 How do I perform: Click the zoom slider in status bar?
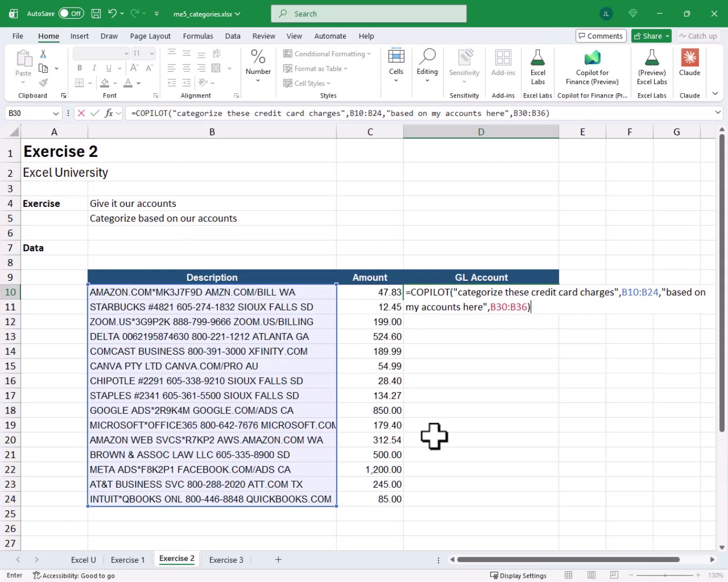coord(665,576)
